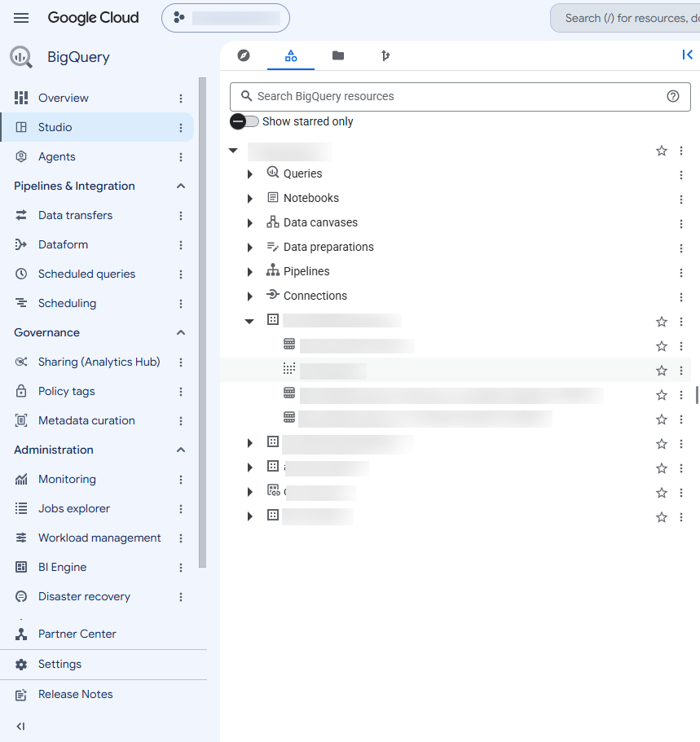
Task: Expand the Data preparations node
Action: click(250, 248)
